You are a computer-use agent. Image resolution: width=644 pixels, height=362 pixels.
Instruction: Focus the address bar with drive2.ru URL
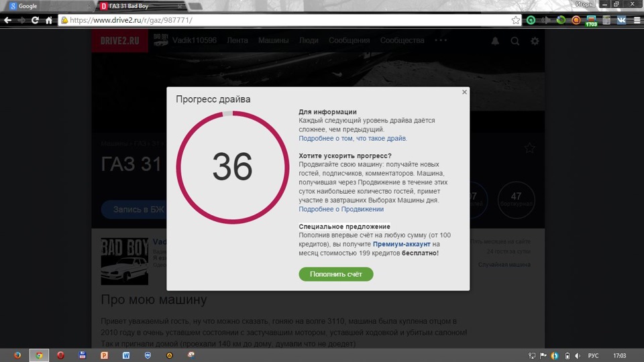[288, 20]
